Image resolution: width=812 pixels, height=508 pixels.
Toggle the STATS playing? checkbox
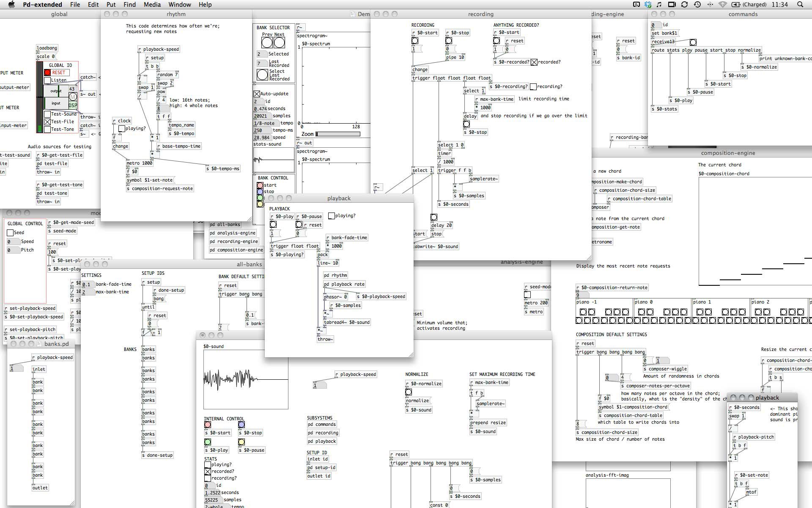208,465
